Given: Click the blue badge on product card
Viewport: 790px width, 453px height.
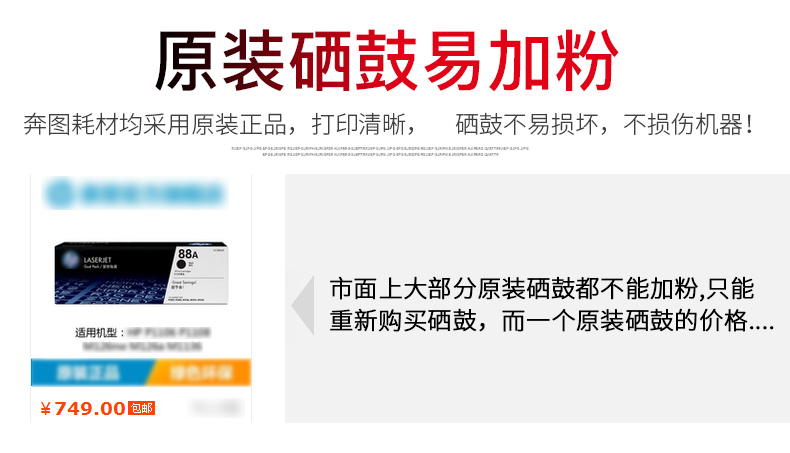Looking at the screenshot, I should [92, 373].
